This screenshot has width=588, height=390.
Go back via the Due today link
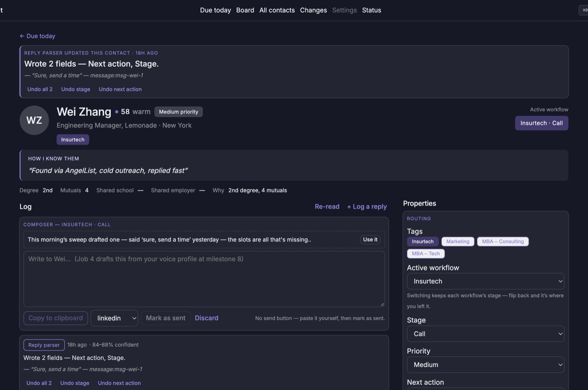[37, 36]
